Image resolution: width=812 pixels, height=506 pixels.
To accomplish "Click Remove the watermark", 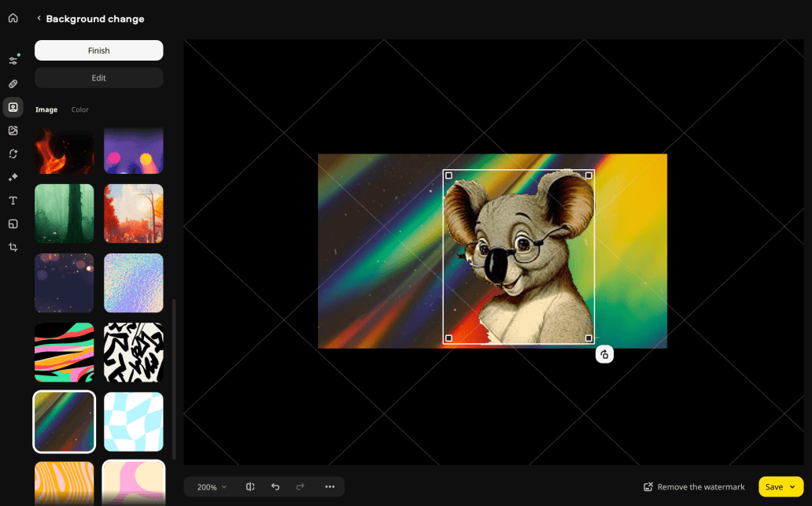I will click(693, 487).
